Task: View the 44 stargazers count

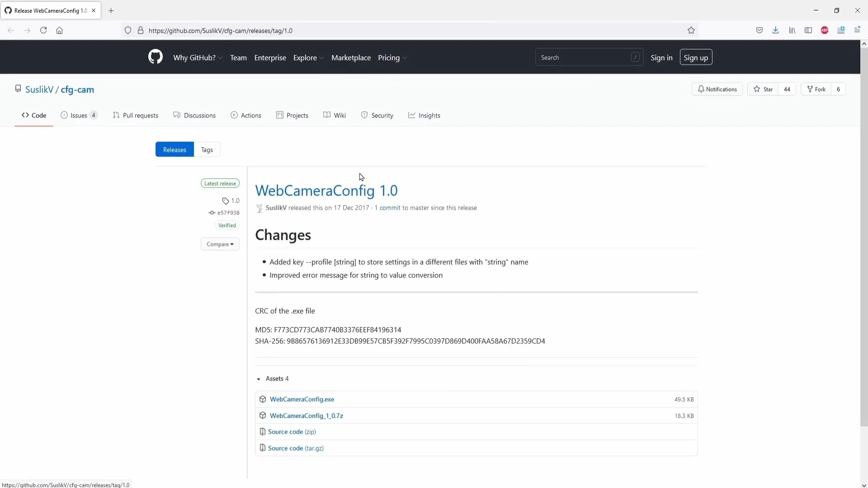Action: coord(787,89)
